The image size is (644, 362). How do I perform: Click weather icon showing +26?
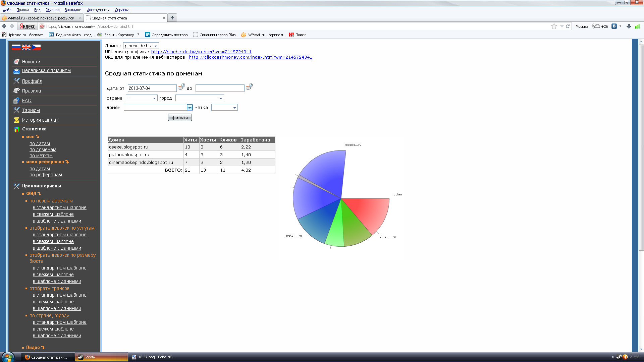(596, 26)
